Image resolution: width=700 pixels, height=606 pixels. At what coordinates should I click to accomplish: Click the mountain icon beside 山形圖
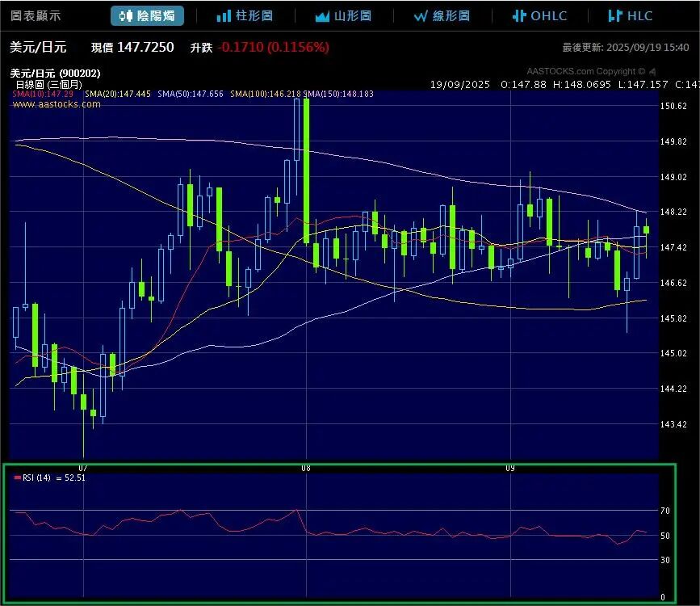tap(322, 17)
